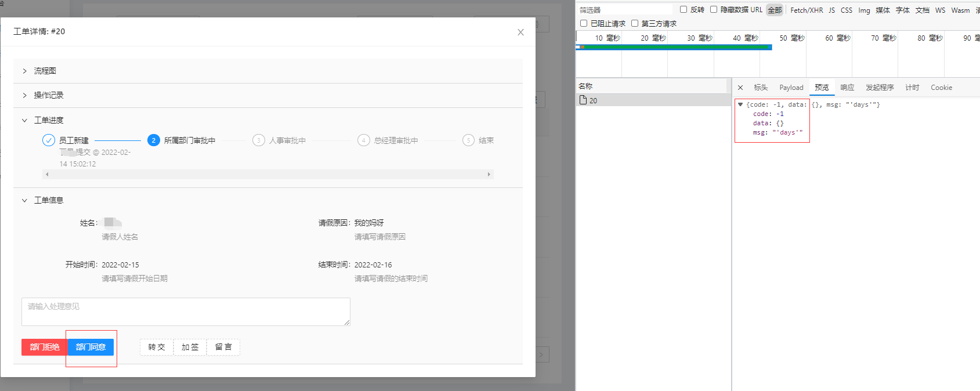
Task: Click step 5 circle 结束
Action: click(x=468, y=140)
